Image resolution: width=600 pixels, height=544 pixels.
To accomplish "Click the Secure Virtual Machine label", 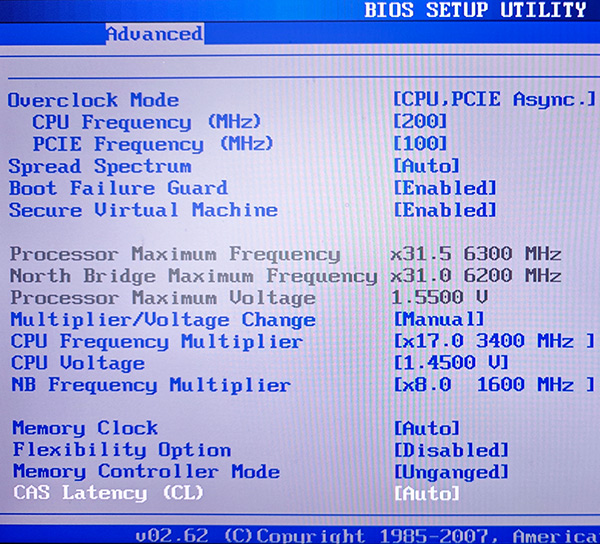I will [x=143, y=210].
